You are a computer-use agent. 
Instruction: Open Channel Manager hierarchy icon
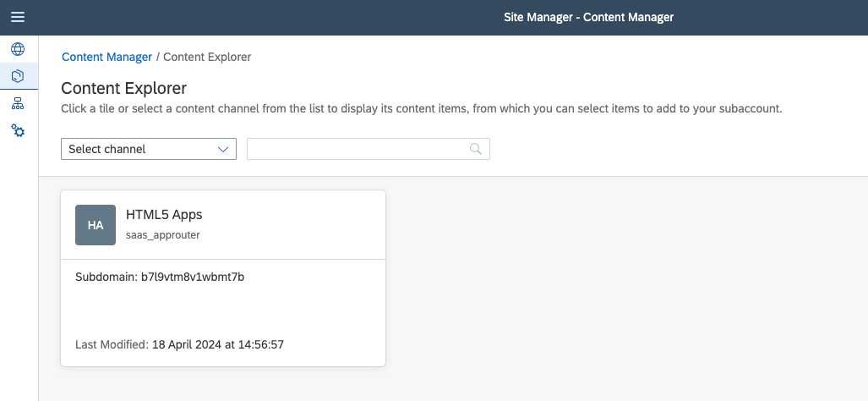tap(18, 104)
